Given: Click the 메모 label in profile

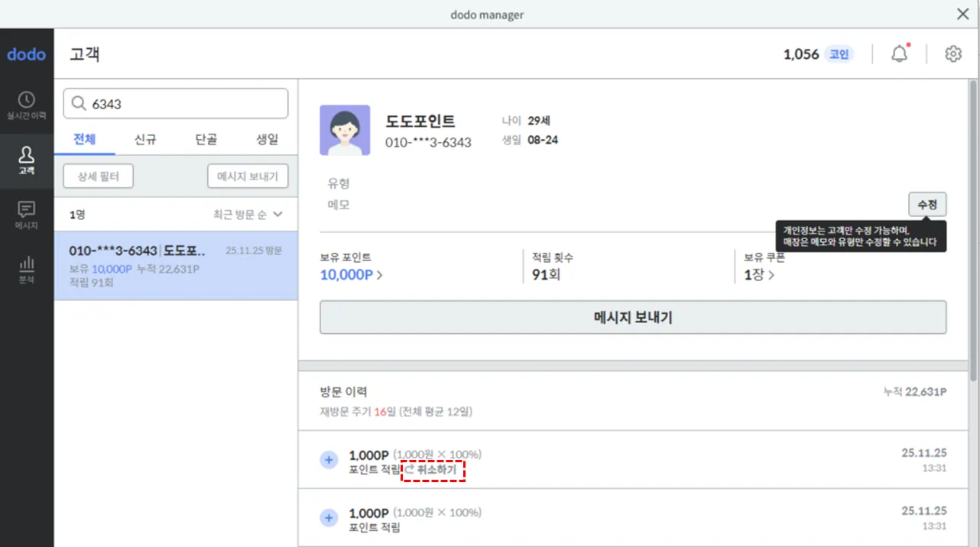Looking at the screenshot, I should coord(339,205).
